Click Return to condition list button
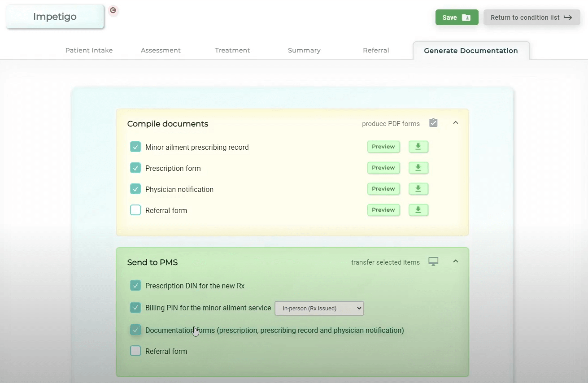Screen dimensions: 588x383 point(531,17)
